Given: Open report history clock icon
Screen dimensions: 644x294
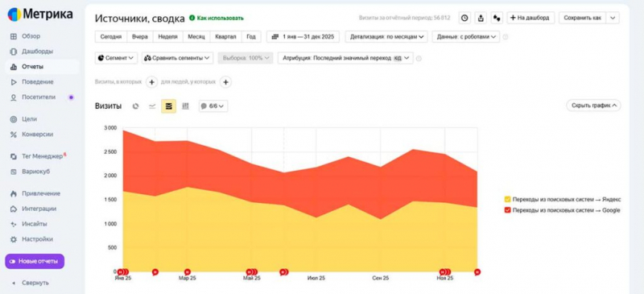Looking at the screenshot, I should (x=464, y=18).
